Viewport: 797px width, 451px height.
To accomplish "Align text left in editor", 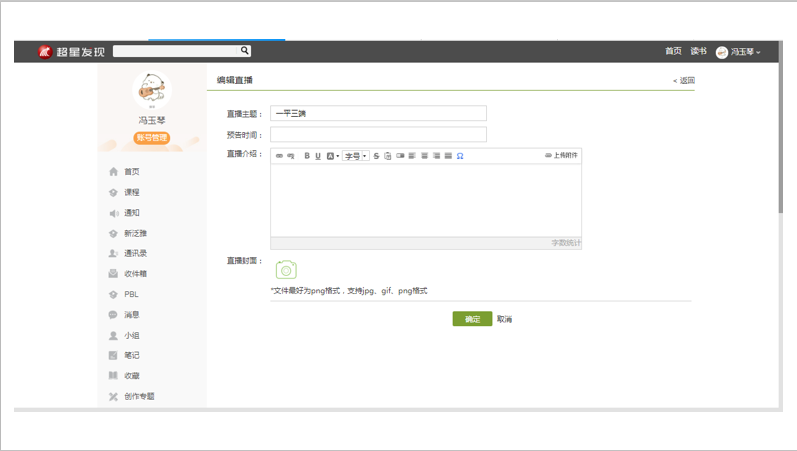I will (x=412, y=156).
